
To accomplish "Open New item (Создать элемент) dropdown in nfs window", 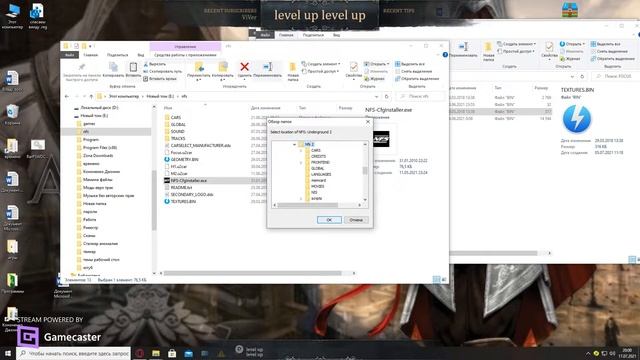I will 321,64.
